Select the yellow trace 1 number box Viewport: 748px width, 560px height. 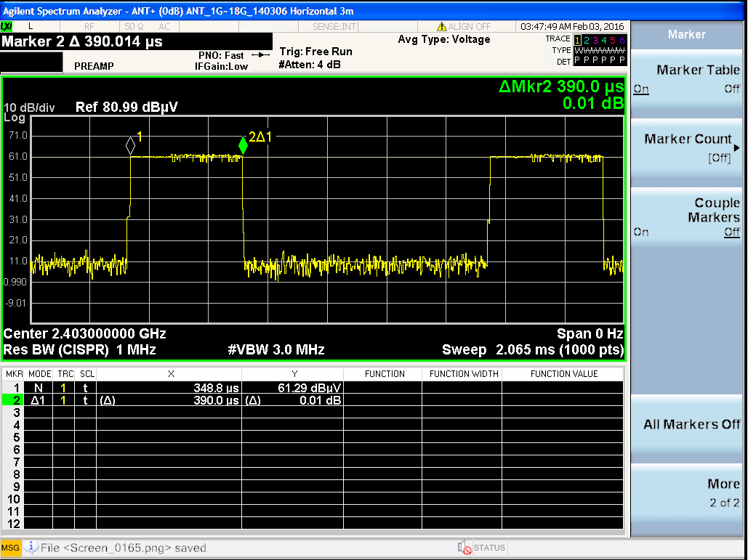(x=578, y=40)
